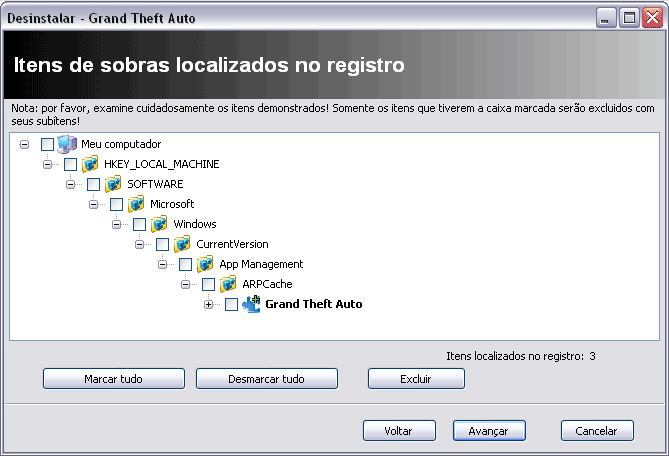Click the App Management registry folder icon

click(x=205, y=264)
